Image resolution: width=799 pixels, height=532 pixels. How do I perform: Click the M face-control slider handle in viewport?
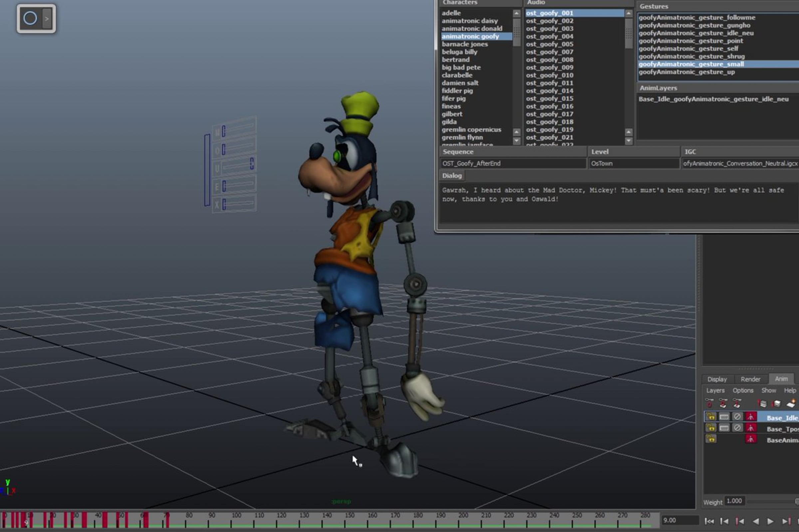coord(224,131)
